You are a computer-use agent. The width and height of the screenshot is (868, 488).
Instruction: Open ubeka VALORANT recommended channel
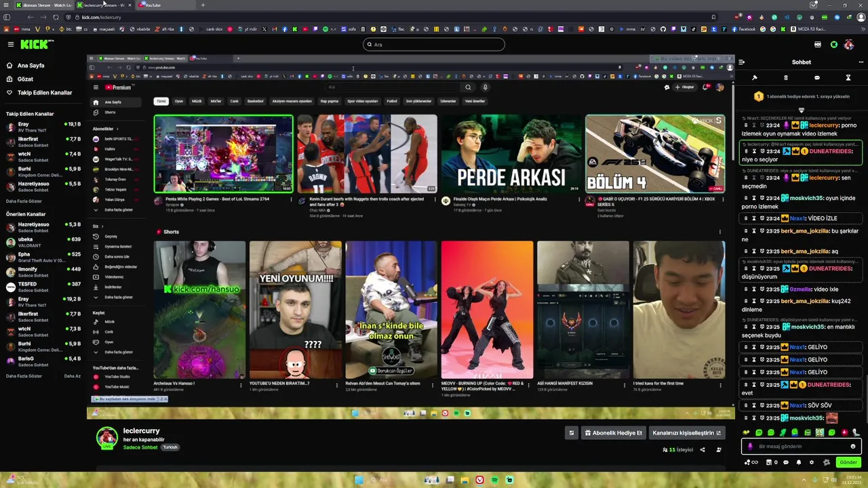43,242
